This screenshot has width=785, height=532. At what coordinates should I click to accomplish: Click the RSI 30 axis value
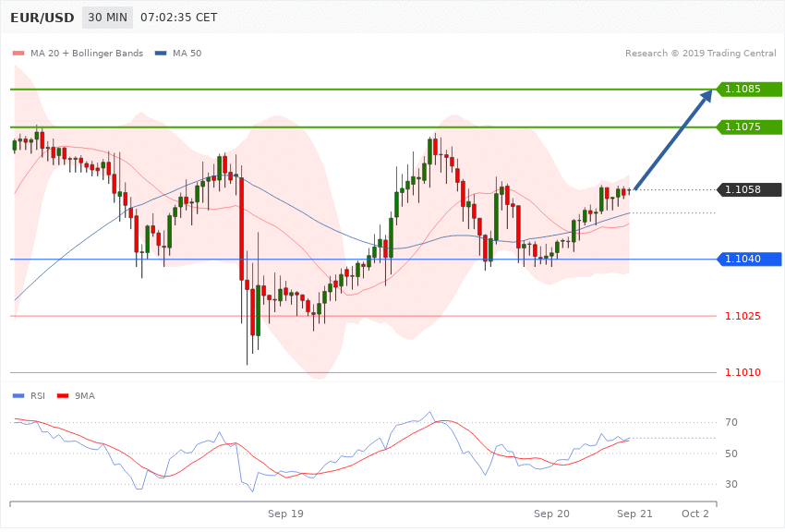[x=731, y=484]
